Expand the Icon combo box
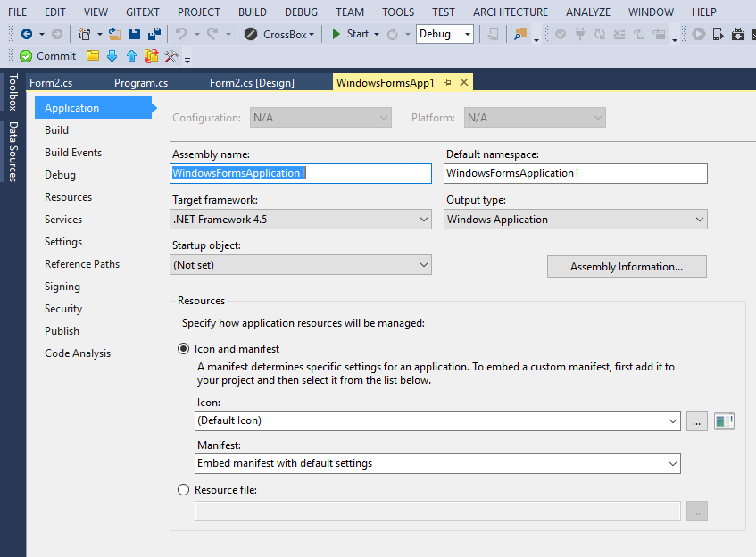 tap(673, 421)
